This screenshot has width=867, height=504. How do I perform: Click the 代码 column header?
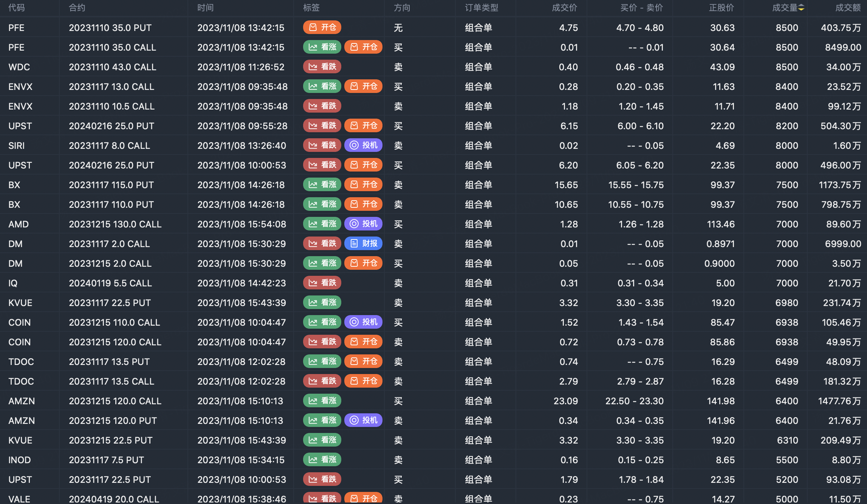point(17,8)
